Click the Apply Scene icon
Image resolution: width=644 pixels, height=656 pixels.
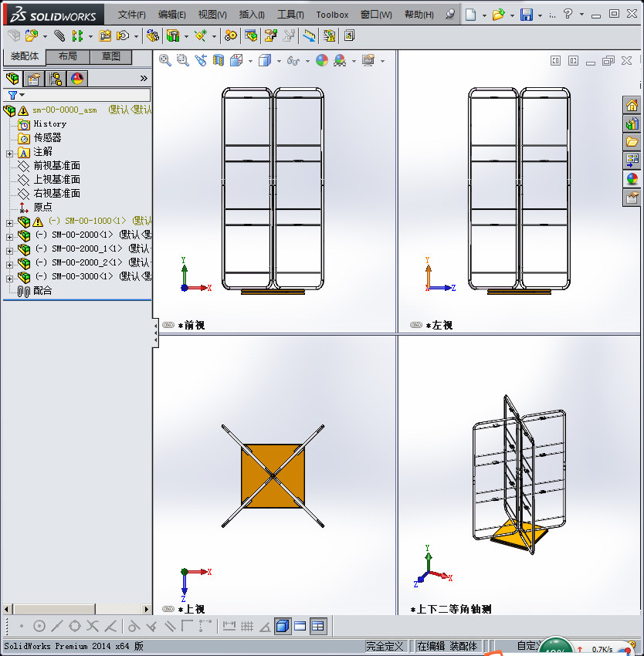click(340, 61)
